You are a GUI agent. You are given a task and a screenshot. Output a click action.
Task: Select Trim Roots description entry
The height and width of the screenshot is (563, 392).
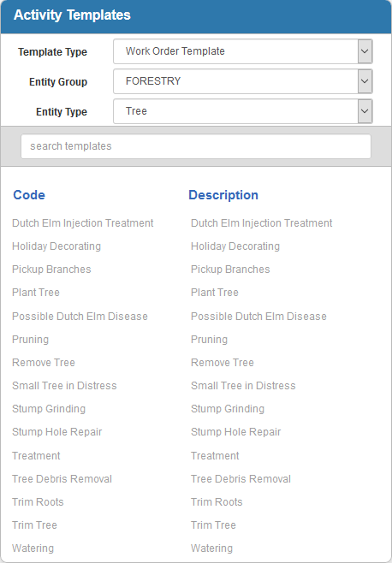click(217, 502)
